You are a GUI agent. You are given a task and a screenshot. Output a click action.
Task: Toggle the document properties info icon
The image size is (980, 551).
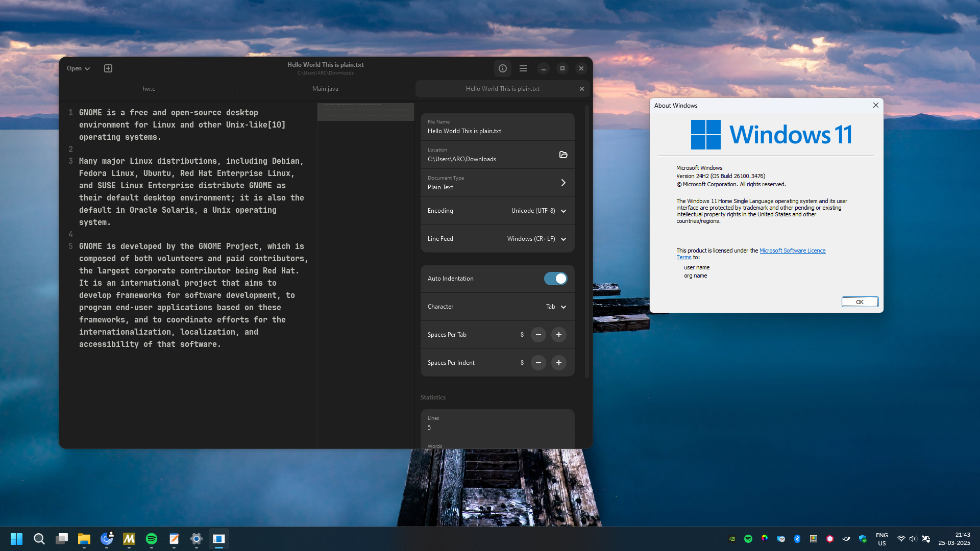click(x=503, y=68)
